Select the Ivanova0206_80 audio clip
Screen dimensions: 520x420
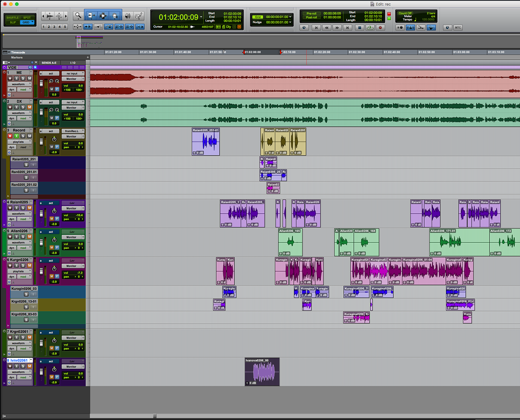click(262, 372)
